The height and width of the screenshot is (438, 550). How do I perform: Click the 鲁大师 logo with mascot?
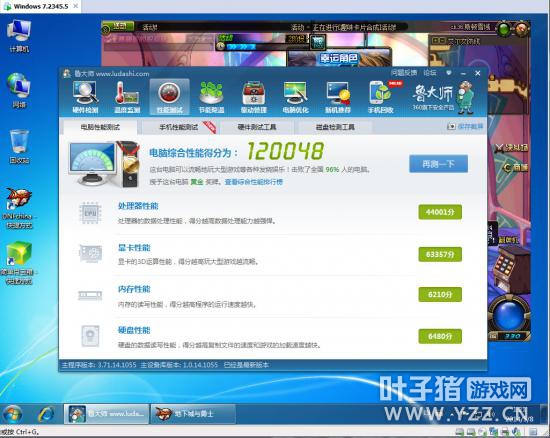tap(443, 97)
